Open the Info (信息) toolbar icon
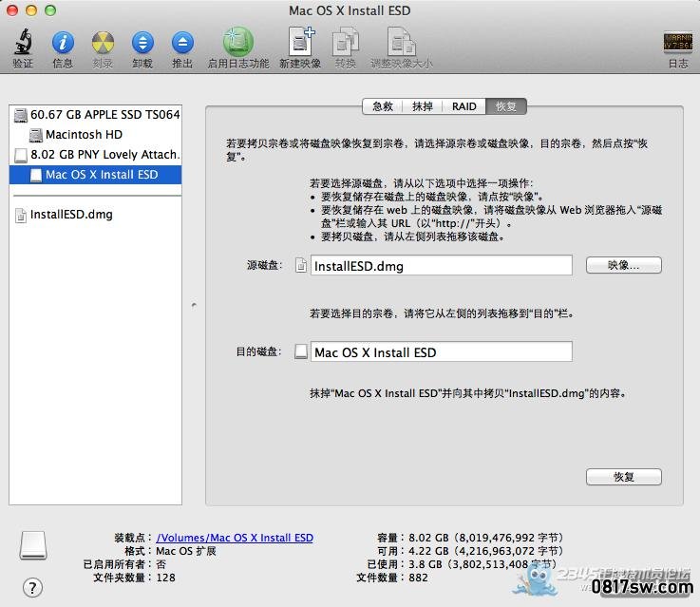The height and width of the screenshot is (607, 700). tap(63, 43)
